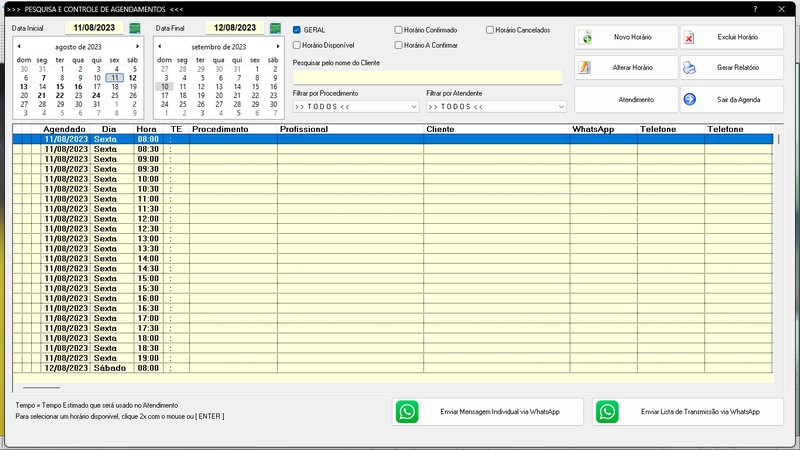Image resolution: width=800 pixels, height=450 pixels.
Task: Select the 12/08/2023 Sábado 08:00 row
Action: [x=393, y=368]
